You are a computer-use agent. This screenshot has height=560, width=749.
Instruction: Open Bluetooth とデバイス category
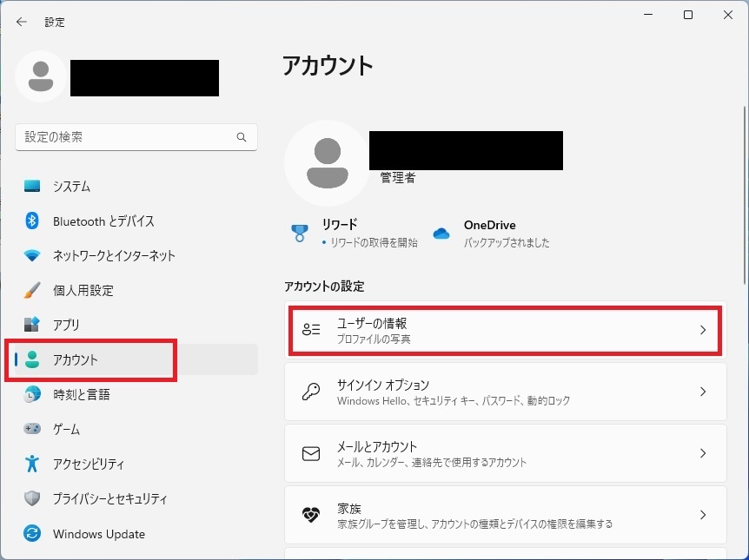[x=136, y=221]
